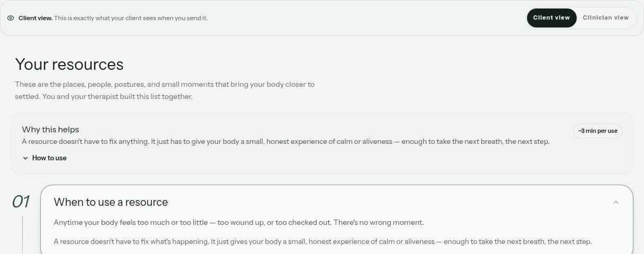
Task: Click the Why this helps heading
Action: pos(50,130)
